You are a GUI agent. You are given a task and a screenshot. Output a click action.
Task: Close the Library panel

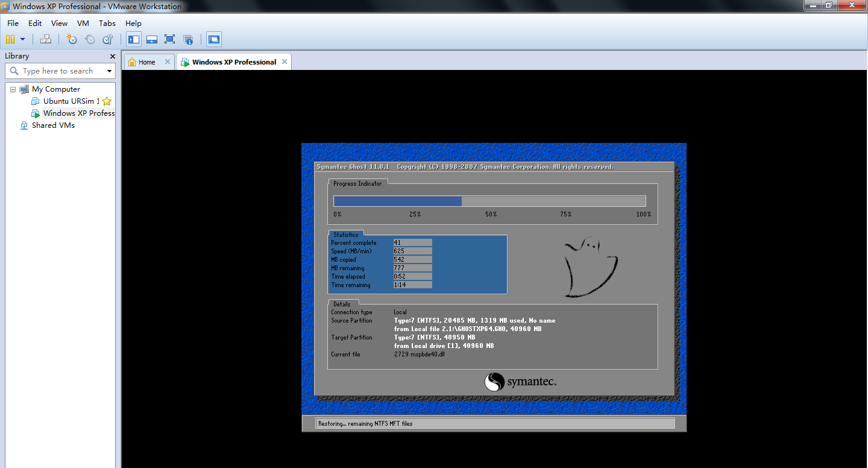point(112,56)
